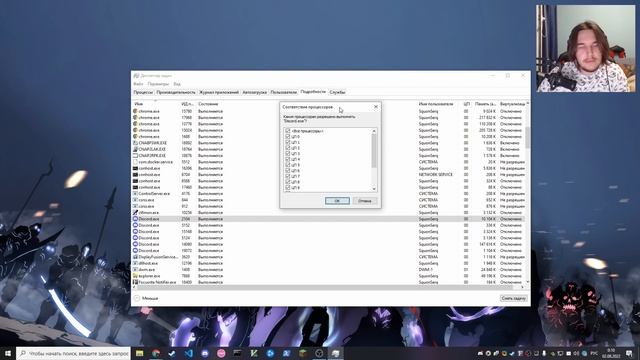
Task: Click the processor list scroll-down arrow
Action: point(374,189)
